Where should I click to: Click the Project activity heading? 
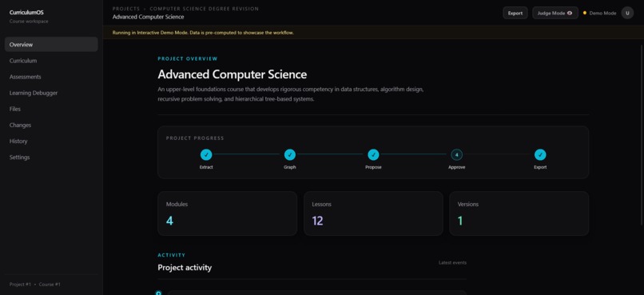185,268
